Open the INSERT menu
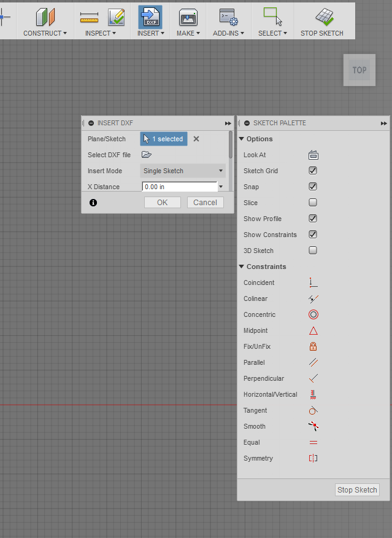Screen dimensions: 392x538 (x=151, y=33)
